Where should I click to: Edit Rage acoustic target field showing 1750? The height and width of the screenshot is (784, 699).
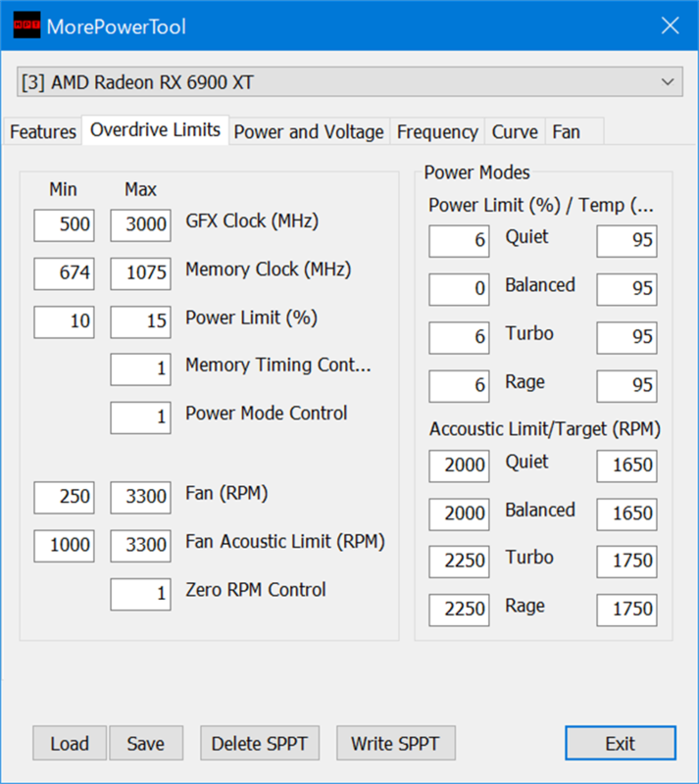[627, 611]
